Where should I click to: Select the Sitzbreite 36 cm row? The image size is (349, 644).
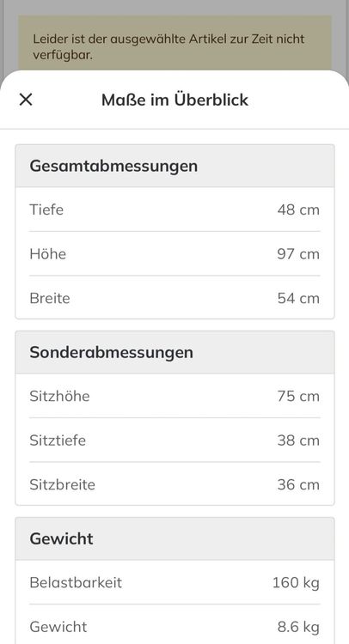coord(174,484)
